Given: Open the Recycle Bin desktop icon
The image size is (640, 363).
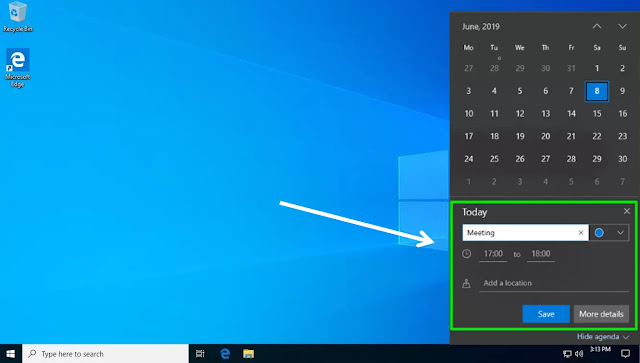Looking at the screenshot, I should 18,17.
